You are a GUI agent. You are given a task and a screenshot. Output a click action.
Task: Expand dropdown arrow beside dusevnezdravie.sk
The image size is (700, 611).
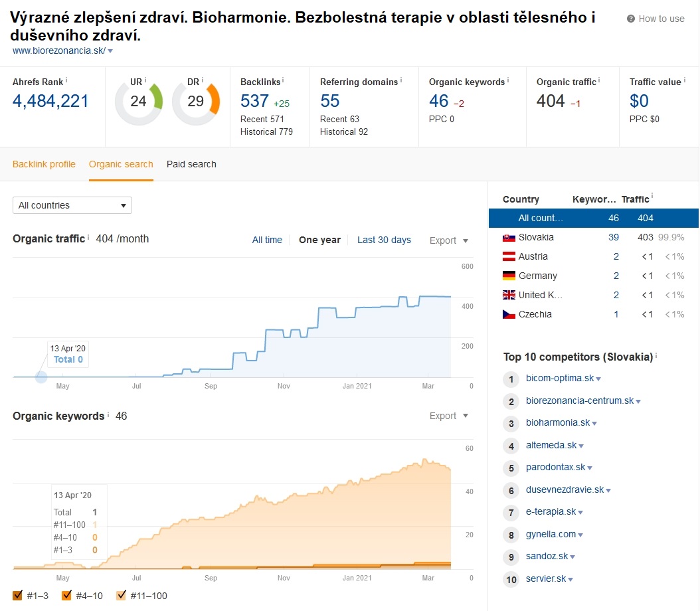[x=608, y=491]
